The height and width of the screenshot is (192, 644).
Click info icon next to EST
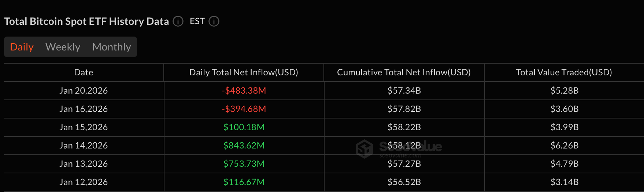(214, 22)
